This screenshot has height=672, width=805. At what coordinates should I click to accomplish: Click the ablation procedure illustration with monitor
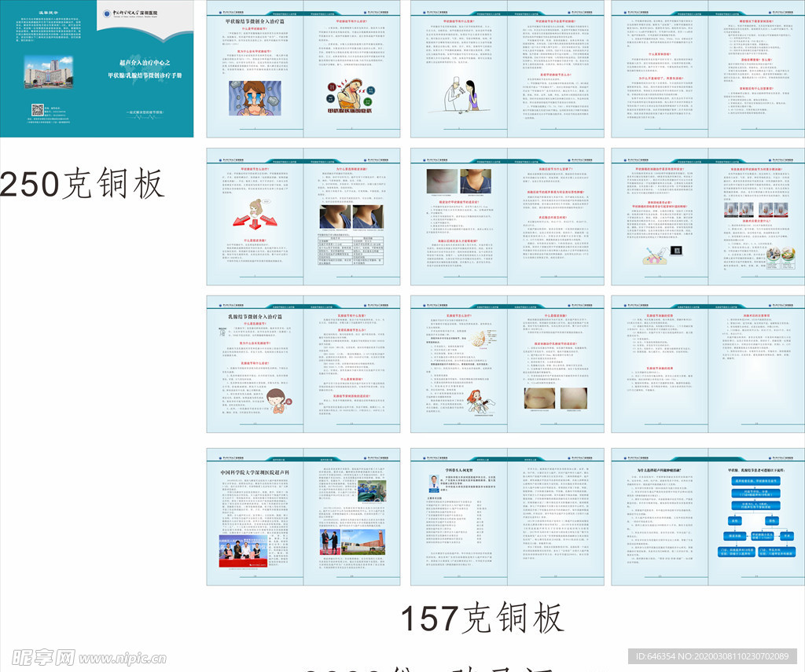pos(663,255)
